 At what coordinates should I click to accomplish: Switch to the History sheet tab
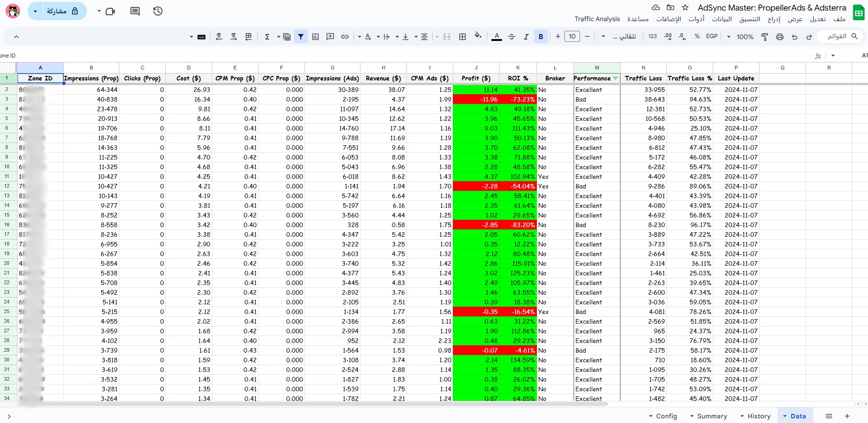755,416
